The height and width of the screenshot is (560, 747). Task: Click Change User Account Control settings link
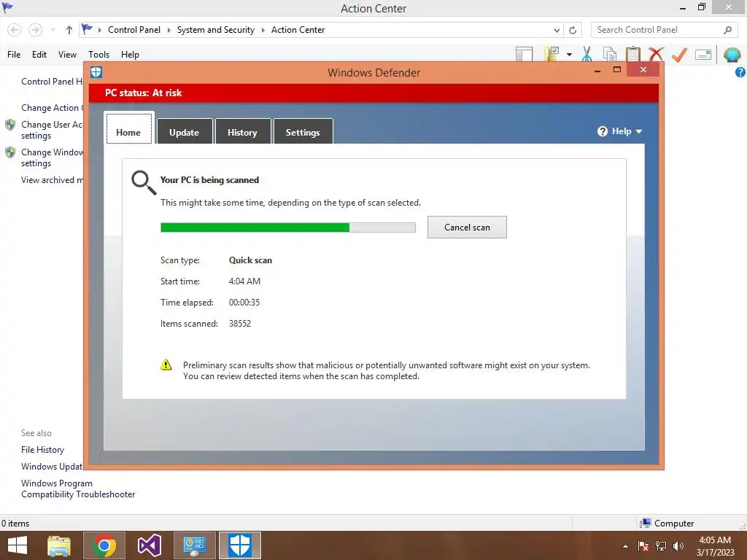(52, 130)
